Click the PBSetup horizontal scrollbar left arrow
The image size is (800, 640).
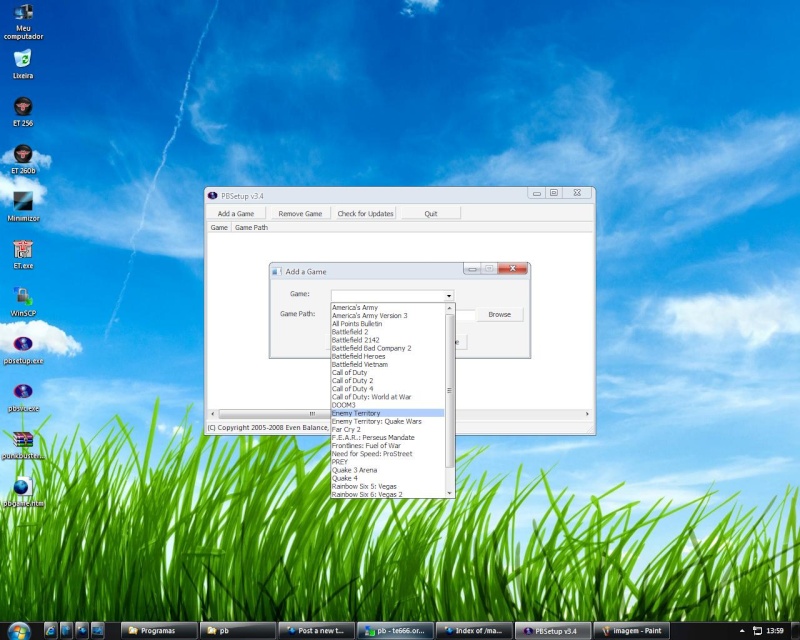tap(213, 414)
